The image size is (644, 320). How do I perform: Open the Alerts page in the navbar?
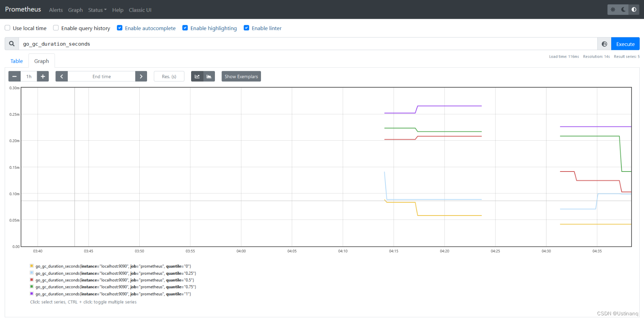[56, 10]
